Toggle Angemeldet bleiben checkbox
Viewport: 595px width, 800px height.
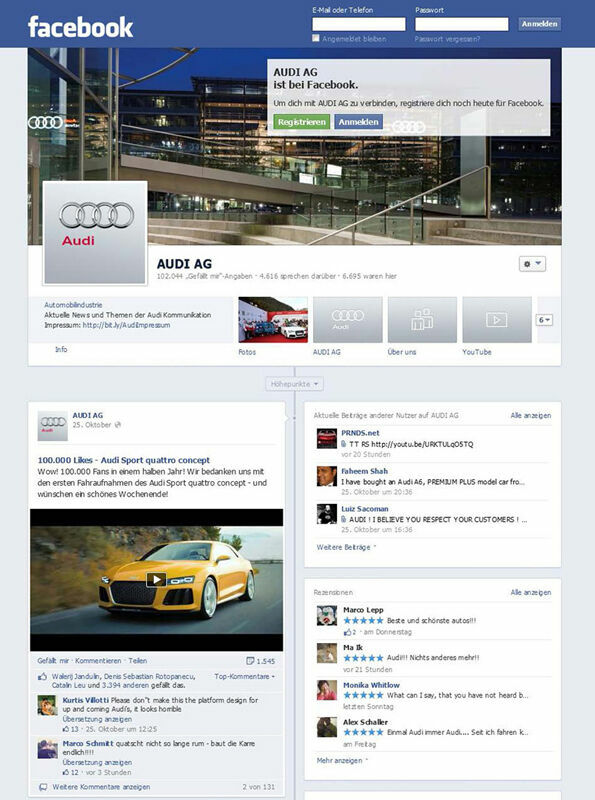316,38
